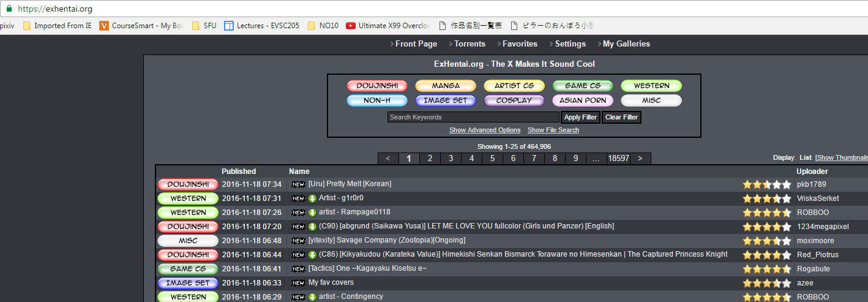Open the Lectures - EVSC205 bookmark
The height and width of the screenshot is (302, 868).
pos(261,26)
